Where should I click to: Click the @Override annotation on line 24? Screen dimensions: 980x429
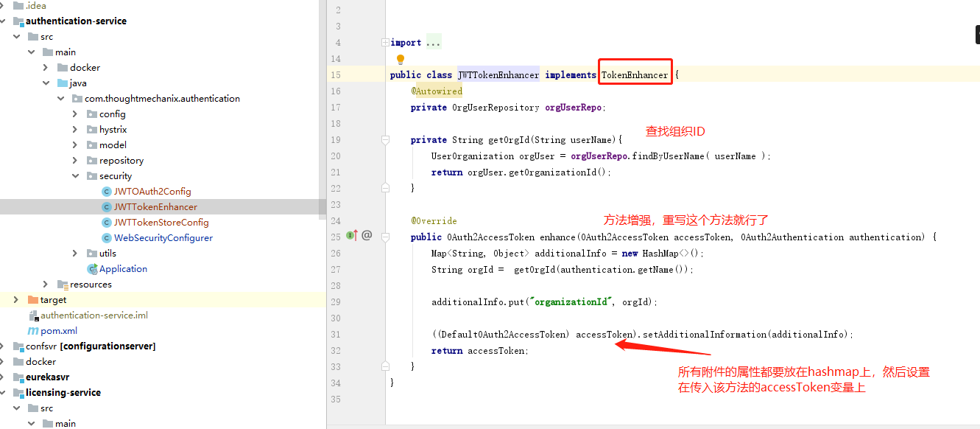click(x=434, y=221)
